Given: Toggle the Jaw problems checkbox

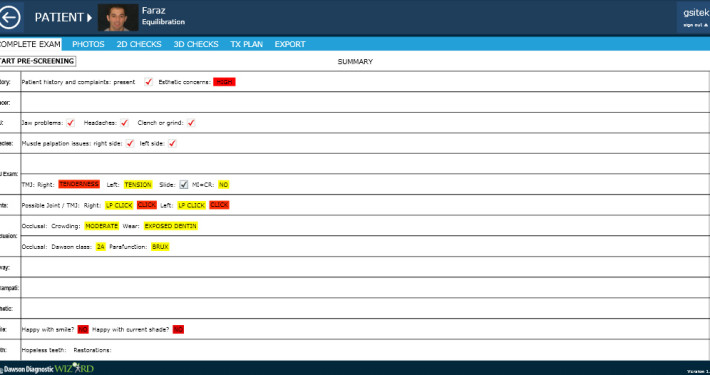Looking at the screenshot, I should 70,123.
